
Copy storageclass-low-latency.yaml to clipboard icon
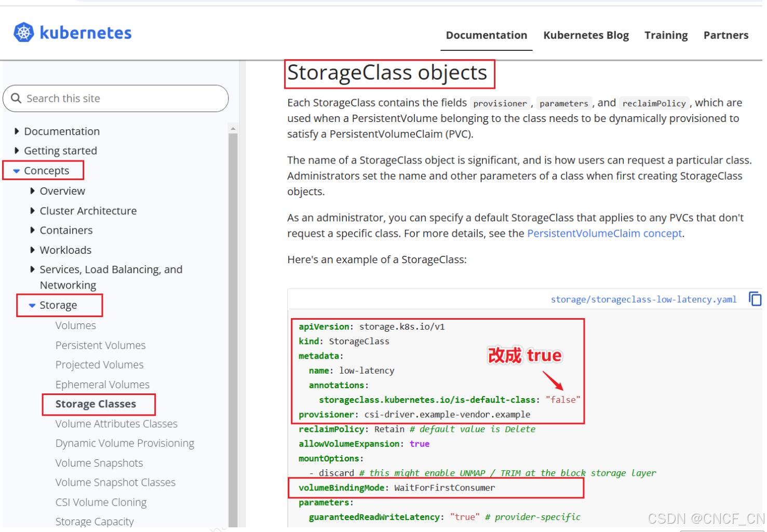tap(755, 299)
